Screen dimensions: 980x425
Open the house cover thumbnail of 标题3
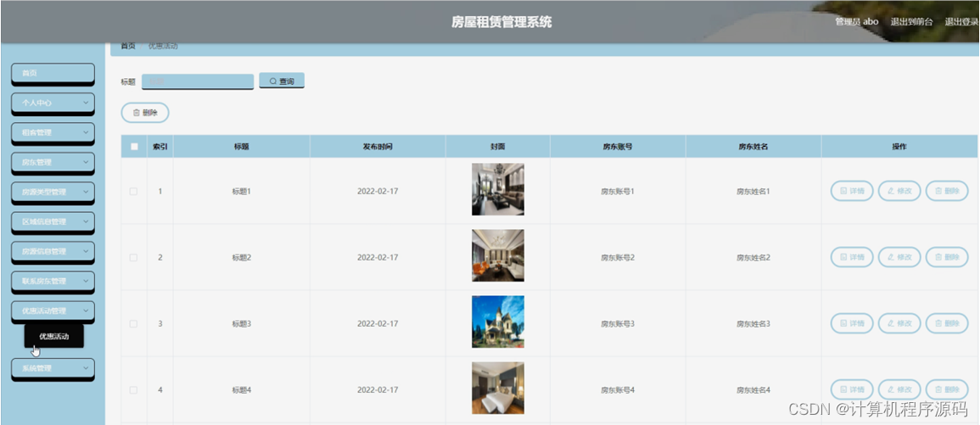point(498,322)
